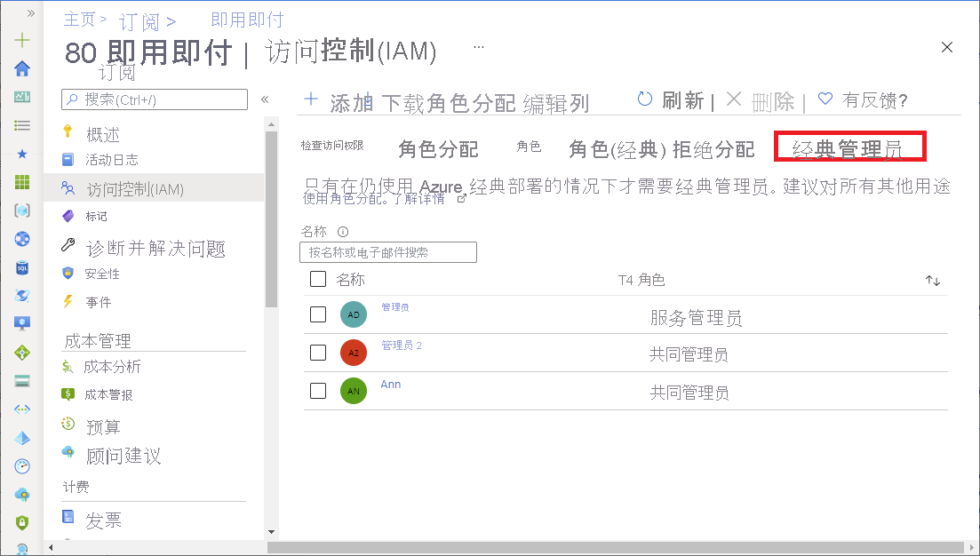The width and height of the screenshot is (980, 556).
Task: Select 访问控制(IAM) menu item
Action: point(154,188)
